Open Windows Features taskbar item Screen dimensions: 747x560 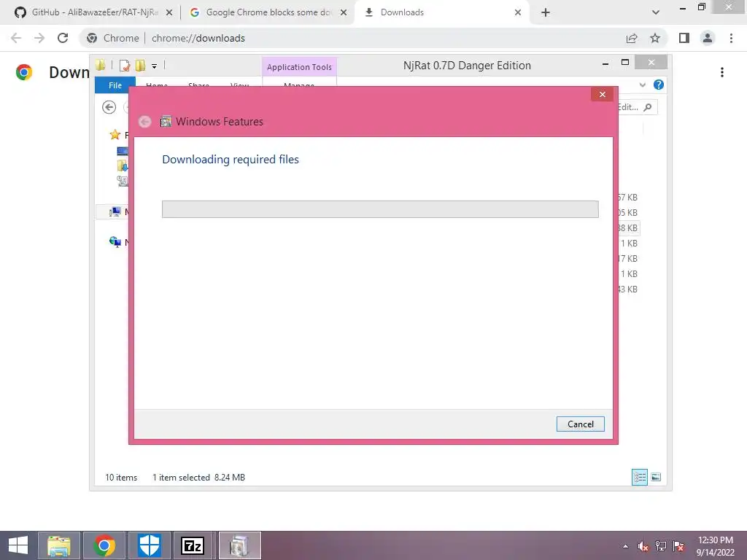tap(239, 545)
